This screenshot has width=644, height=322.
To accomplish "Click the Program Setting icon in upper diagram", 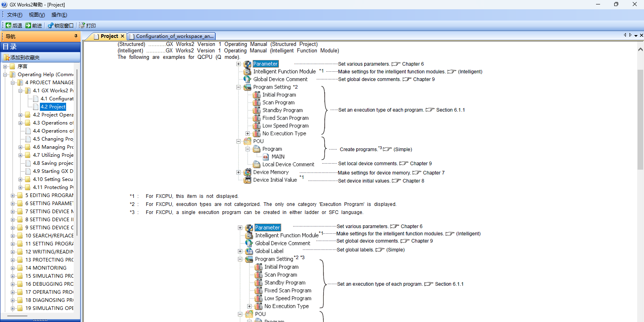I will pos(247,87).
